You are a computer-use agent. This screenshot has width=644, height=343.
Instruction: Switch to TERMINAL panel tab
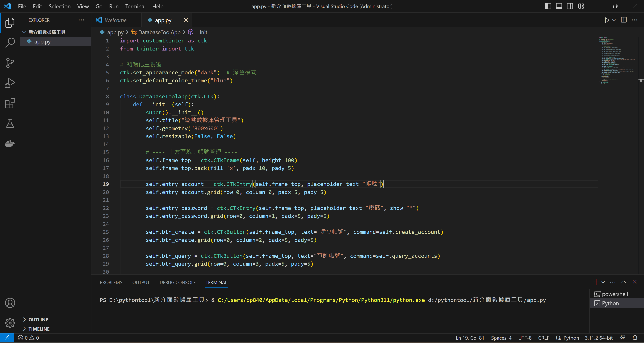(x=216, y=282)
